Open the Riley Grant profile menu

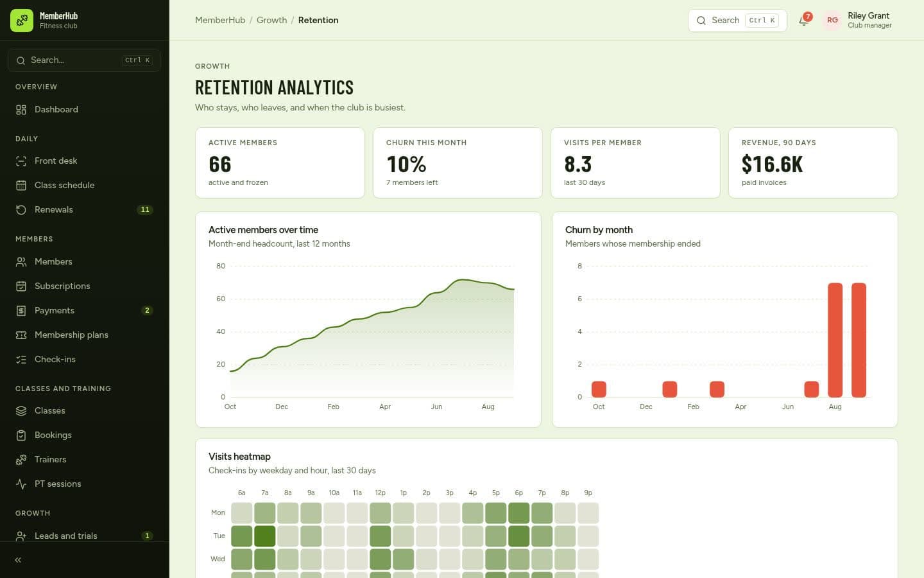[858, 21]
